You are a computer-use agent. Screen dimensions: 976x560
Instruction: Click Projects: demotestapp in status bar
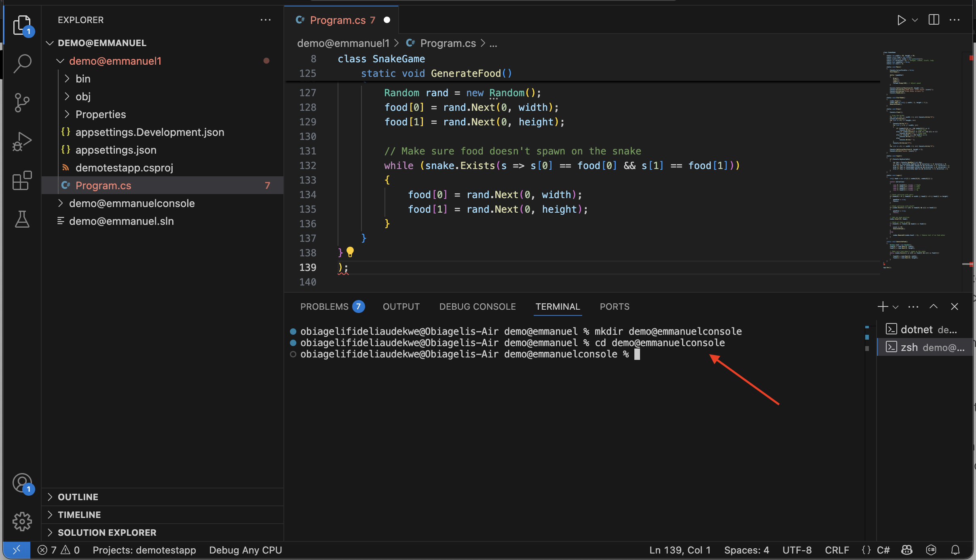144,550
